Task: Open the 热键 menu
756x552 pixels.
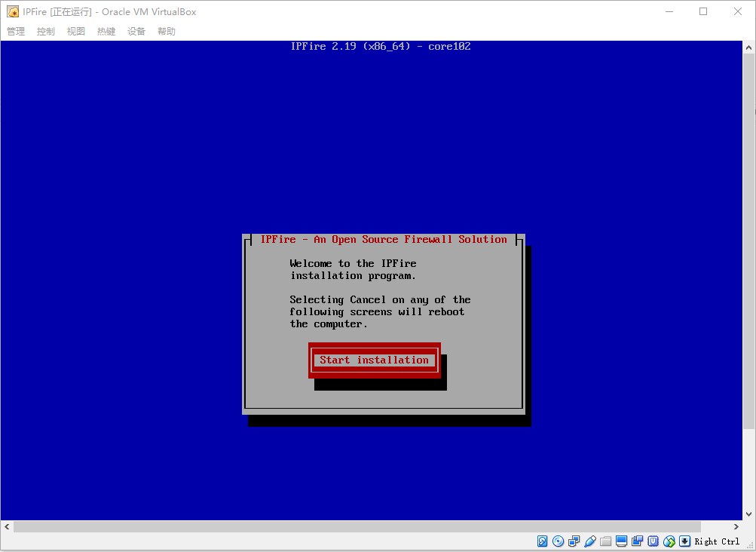Action: [106, 32]
